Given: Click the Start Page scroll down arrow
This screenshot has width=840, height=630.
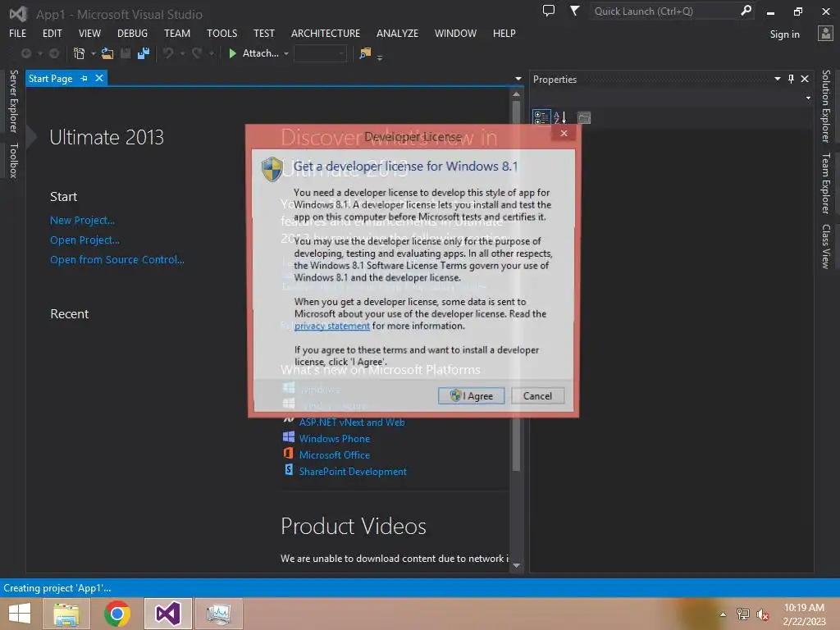Looking at the screenshot, I should [x=516, y=565].
